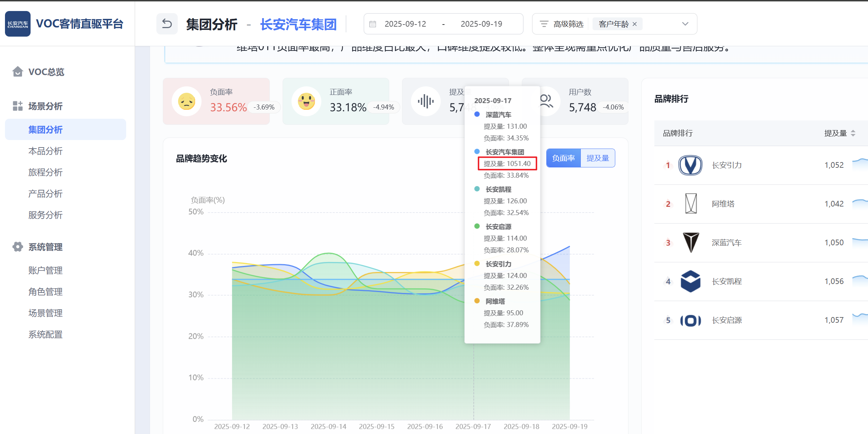This screenshot has height=434, width=868.
Task: Click the VOC总览 home icon
Action: click(18, 71)
